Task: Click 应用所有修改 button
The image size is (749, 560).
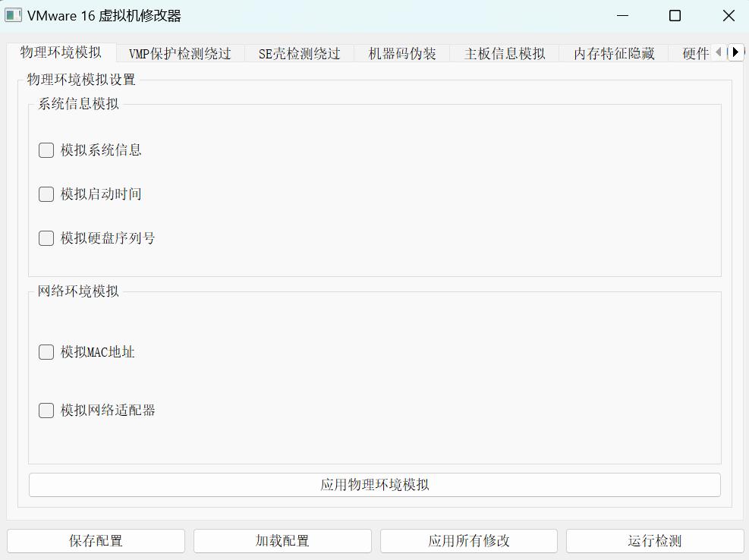Action: [469, 541]
